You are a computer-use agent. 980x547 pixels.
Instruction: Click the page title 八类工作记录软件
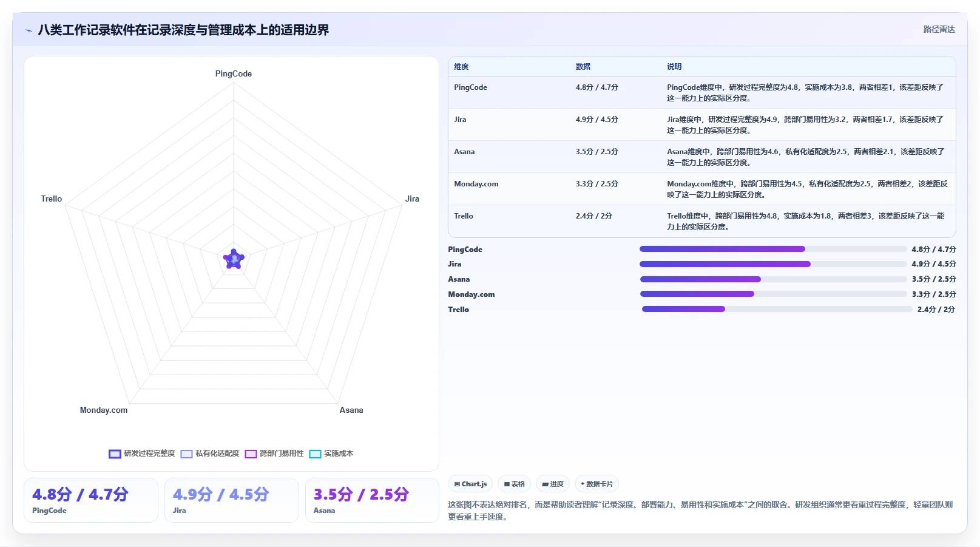[x=183, y=30]
